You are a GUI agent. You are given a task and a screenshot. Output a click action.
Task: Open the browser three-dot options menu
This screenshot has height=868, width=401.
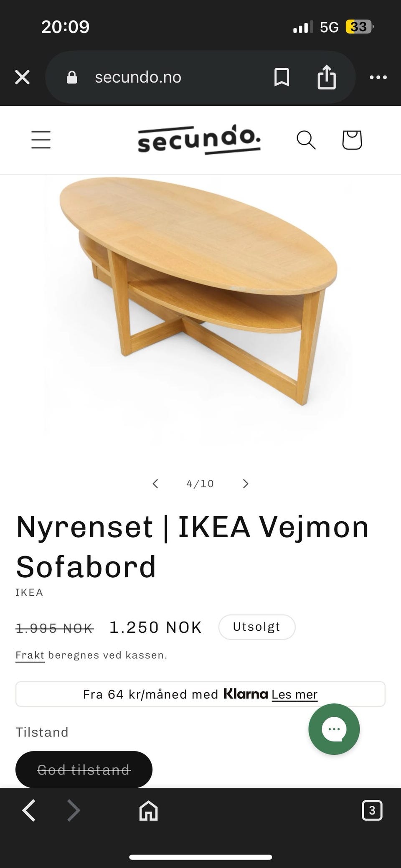(x=378, y=77)
